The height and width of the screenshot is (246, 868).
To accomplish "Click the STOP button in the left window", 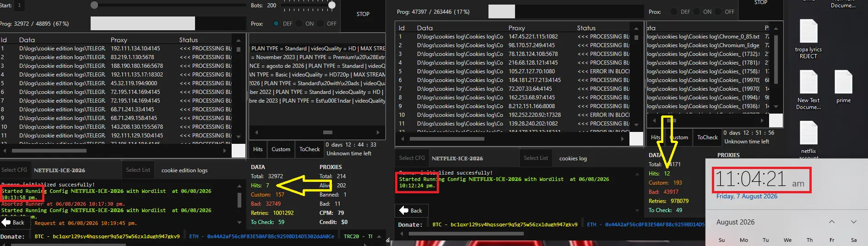I will (363, 14).
